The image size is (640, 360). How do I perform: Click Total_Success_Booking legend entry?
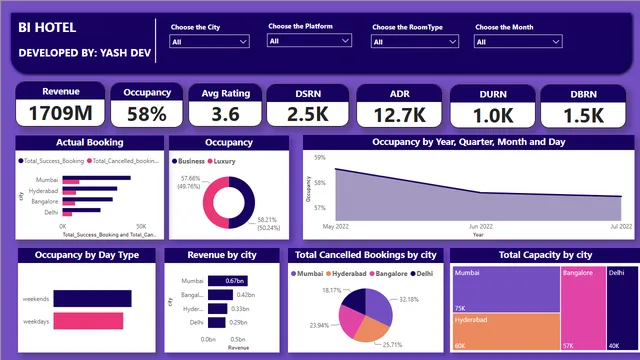pyautogui.click(x=51, y=161)
